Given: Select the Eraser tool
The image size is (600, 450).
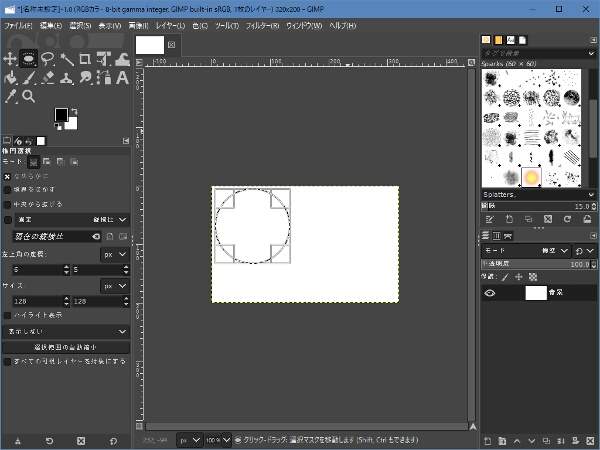Looking at the screenshot, I should point(47,77).
